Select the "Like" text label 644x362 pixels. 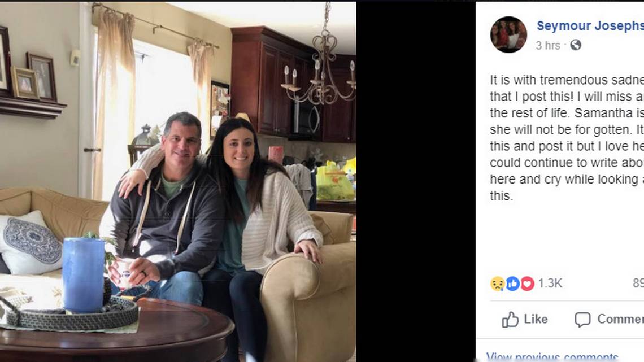pyautogui.click(x=536, y=319)
